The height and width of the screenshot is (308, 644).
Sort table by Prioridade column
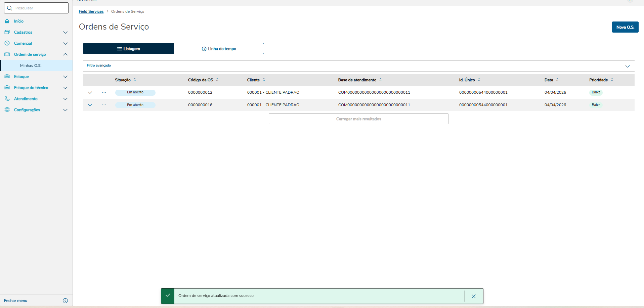pos(612,80)
